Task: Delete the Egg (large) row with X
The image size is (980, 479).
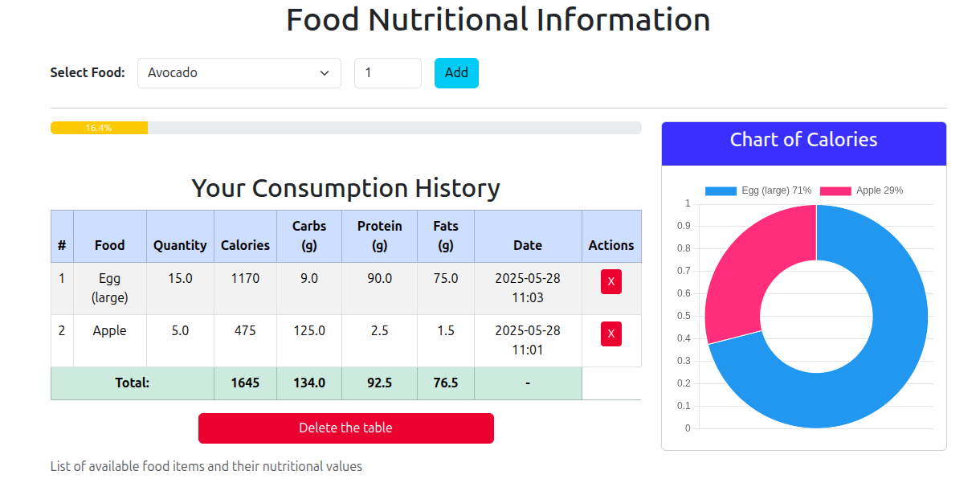Action: click(x=610, y=281)
